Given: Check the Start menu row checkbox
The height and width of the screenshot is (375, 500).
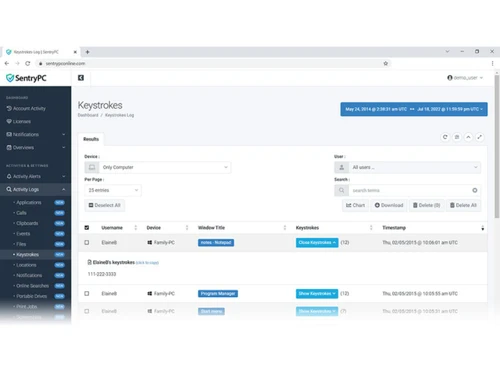Looking at the screenshot, I should (x=87, y=311).
